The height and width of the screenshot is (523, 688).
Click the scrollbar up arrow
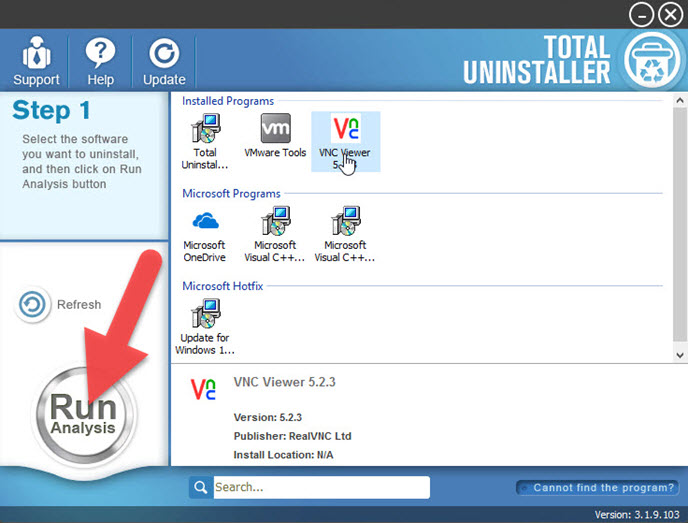680,100
